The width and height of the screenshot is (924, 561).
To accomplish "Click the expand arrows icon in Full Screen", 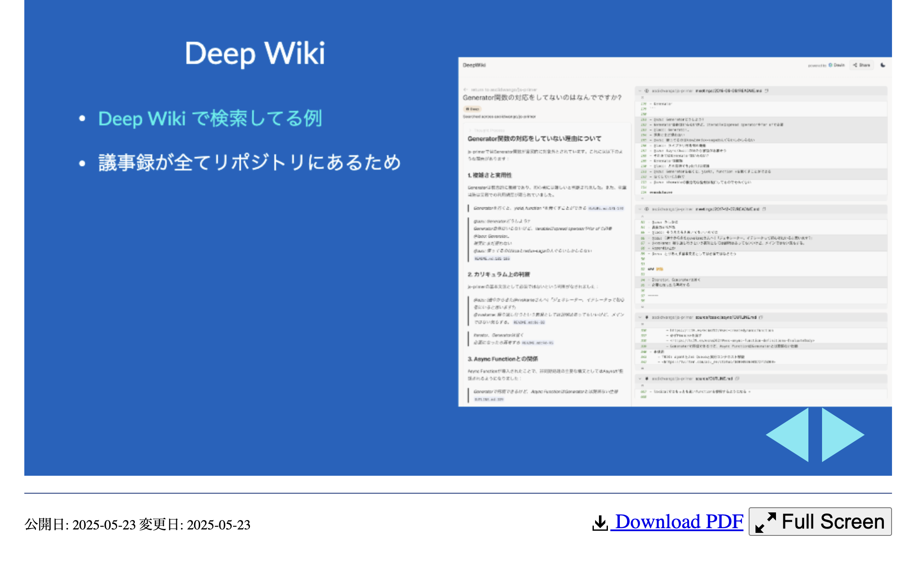I will [x=765, y=522].
